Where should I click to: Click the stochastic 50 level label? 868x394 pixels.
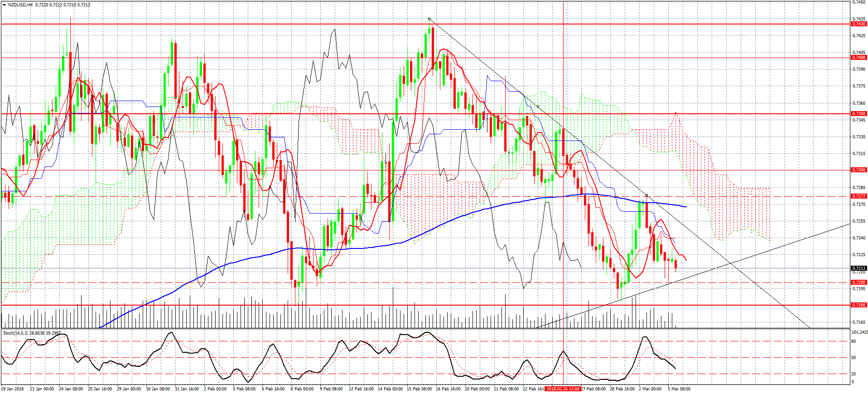point(854,358)
